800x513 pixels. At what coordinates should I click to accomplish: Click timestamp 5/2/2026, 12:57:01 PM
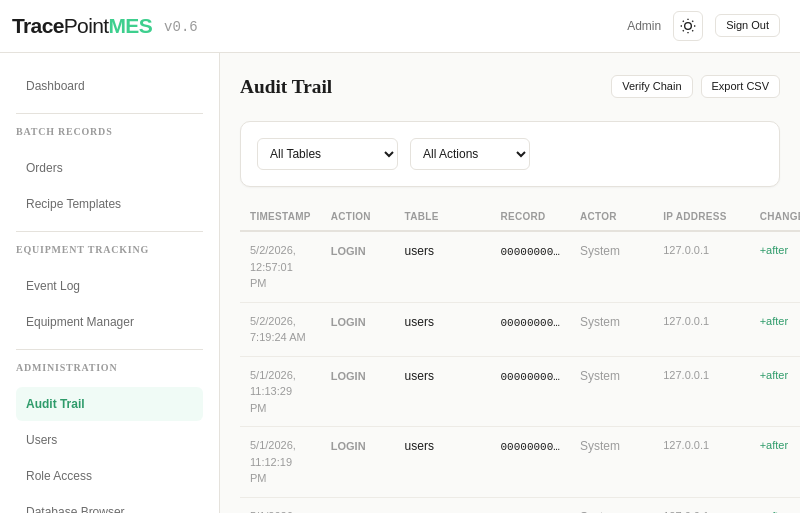[273, 266]
